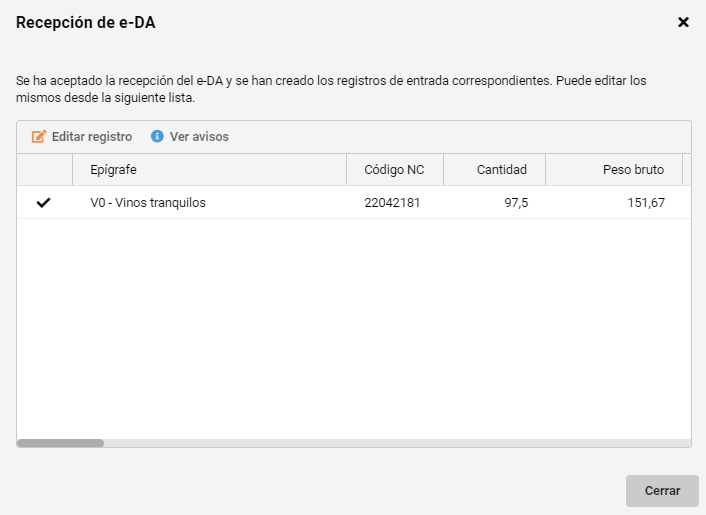
Task: Click empty area of the records list
Action: (354, 329)
